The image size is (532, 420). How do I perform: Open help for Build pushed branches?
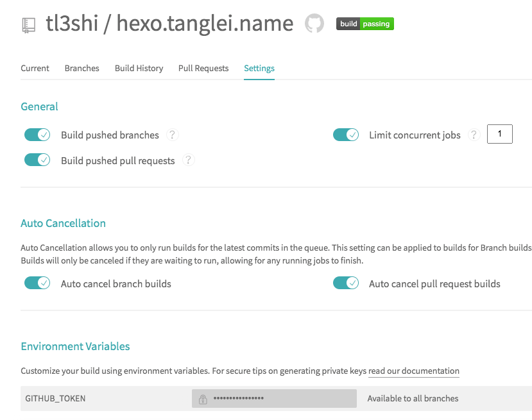pos(171,135)
